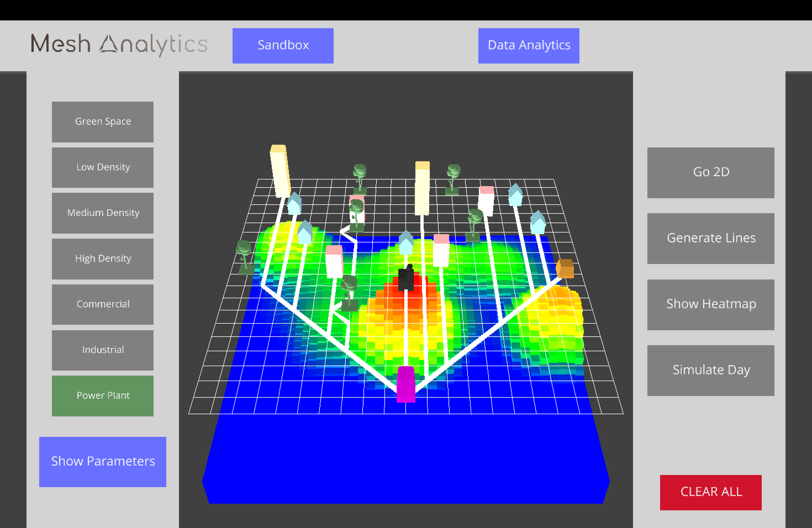Click the tree outside the grid's left edge
This screenshot has width=812, height=528.
tap(245, 256)
